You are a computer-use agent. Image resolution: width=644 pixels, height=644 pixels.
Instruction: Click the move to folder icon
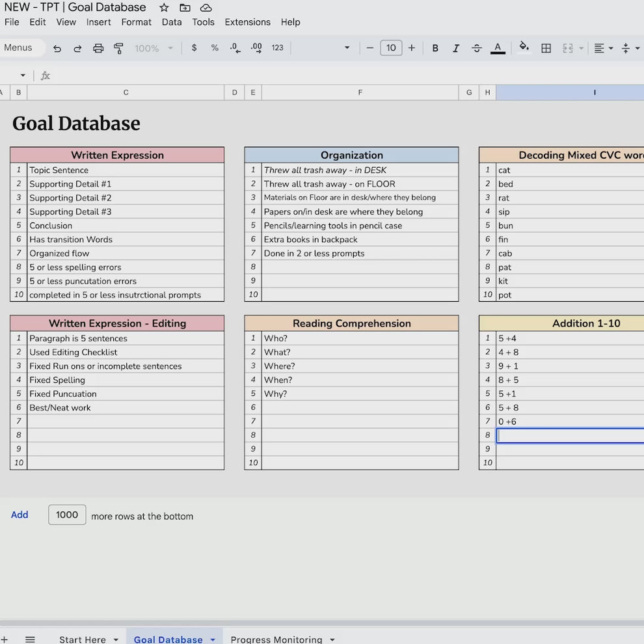click(x=185, y=7)
